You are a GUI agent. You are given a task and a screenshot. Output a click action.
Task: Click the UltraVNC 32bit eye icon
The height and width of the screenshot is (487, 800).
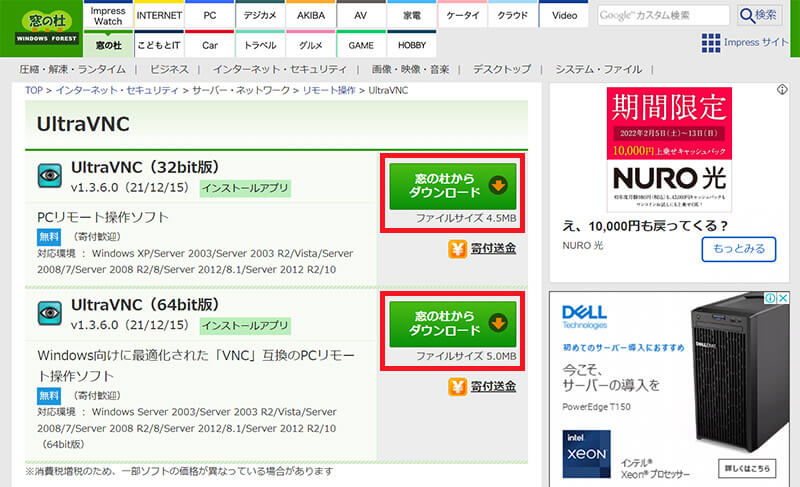50,176
